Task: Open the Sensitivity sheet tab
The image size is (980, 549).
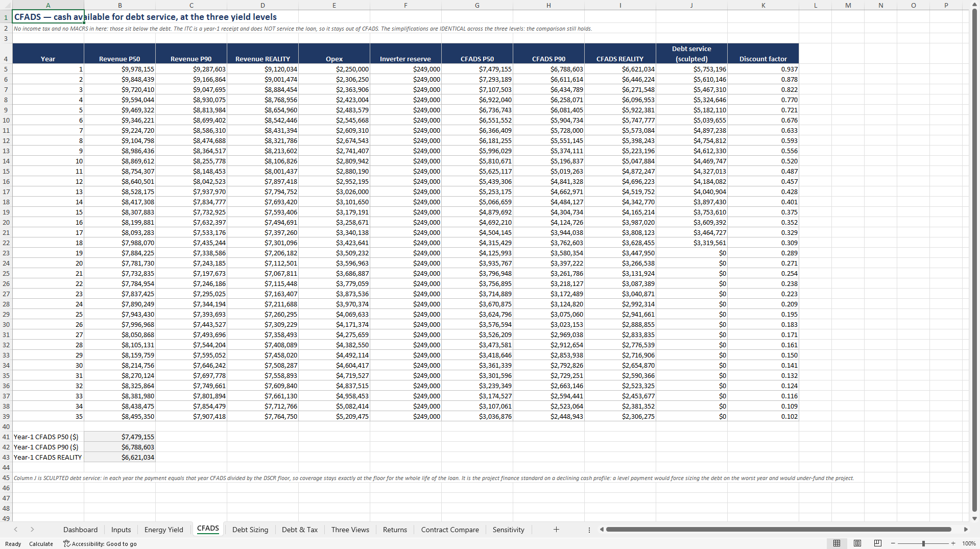Action: 508,530
